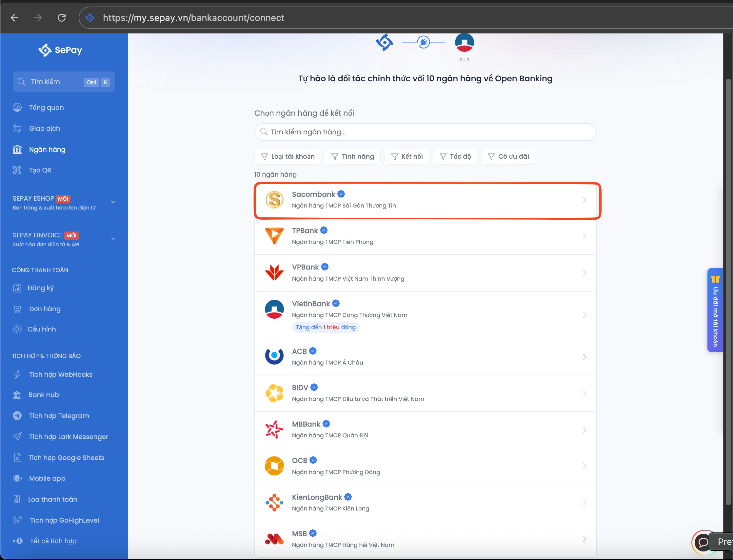Open Tích hợp Google Sheets link
Image resolution: width=733 pixels, height=560 pixels.
66,458
